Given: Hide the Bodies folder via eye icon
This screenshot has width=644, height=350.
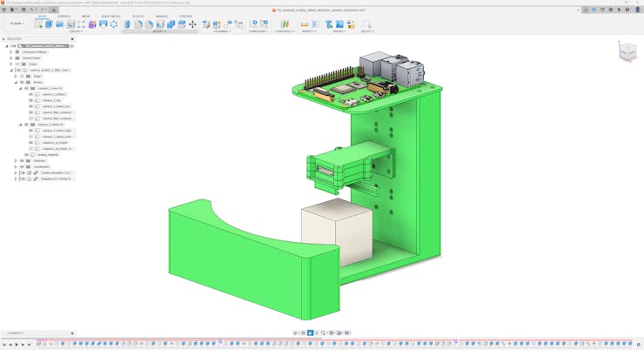Looking at the screenshot, I should [x=22, y=82].
